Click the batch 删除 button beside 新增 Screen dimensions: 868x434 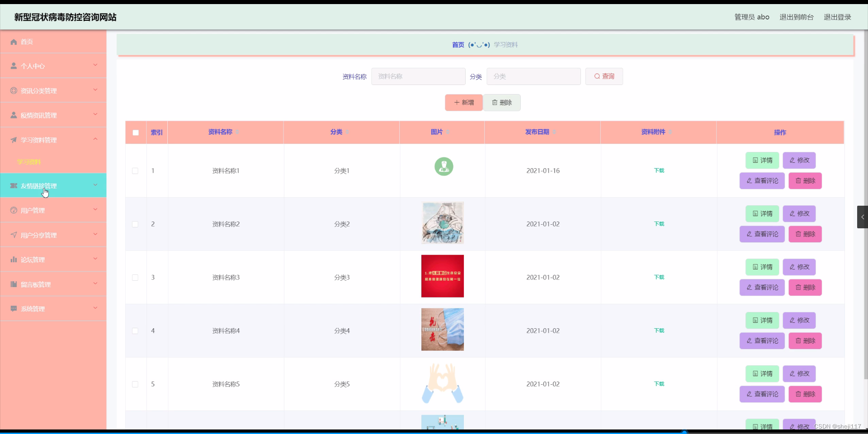(502, 103)
